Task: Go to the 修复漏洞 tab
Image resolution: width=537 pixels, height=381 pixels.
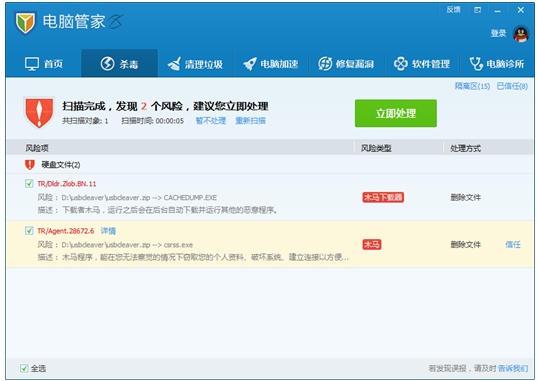Action: (x=346, y=64)
